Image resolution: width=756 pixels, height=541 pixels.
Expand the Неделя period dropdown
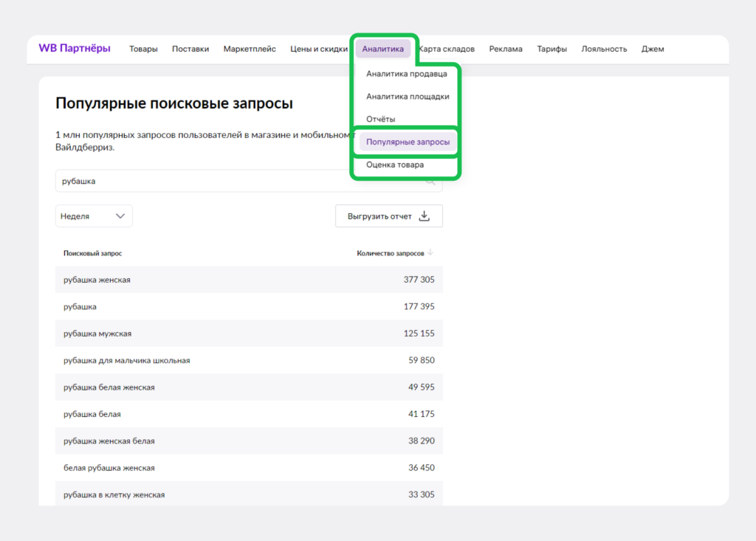pyautogui.click(x=94, y=216)
